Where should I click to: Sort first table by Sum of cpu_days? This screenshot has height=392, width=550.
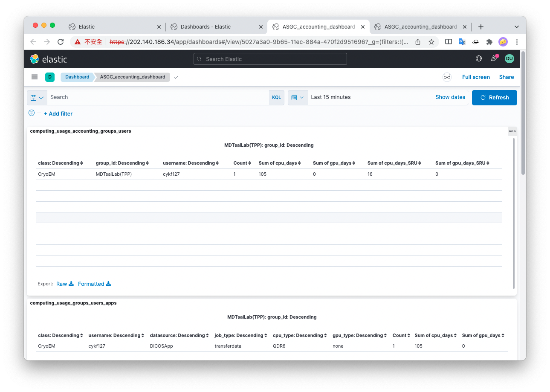(x=280, y=163)
